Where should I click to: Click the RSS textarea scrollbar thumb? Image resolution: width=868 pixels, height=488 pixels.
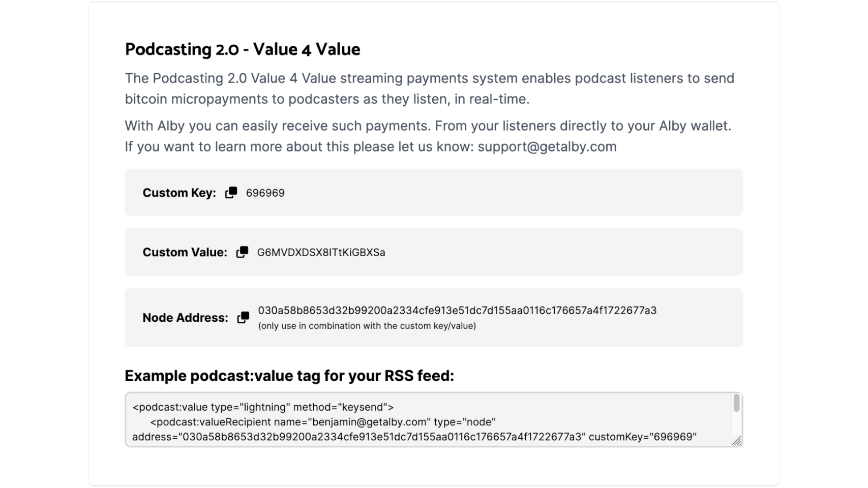(736, 403)
